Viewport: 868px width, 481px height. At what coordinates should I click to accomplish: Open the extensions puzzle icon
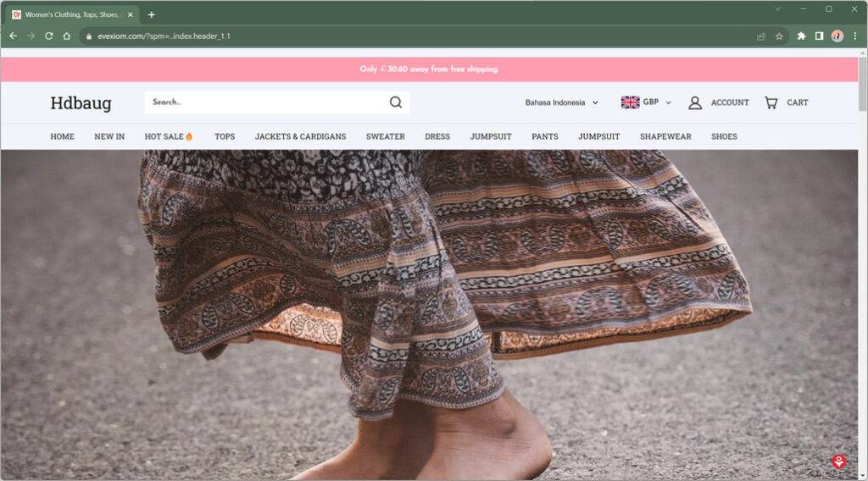[801, 36]
